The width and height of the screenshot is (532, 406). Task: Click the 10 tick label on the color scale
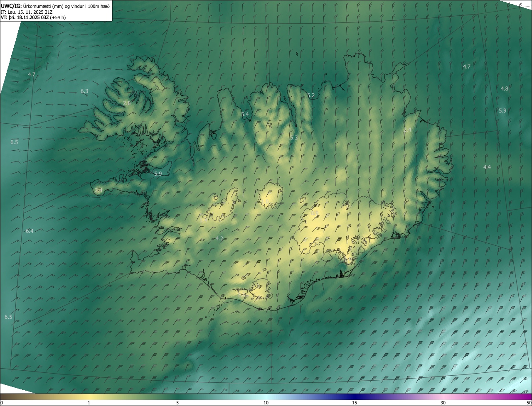pyautogui.click(x=266, y=403)
